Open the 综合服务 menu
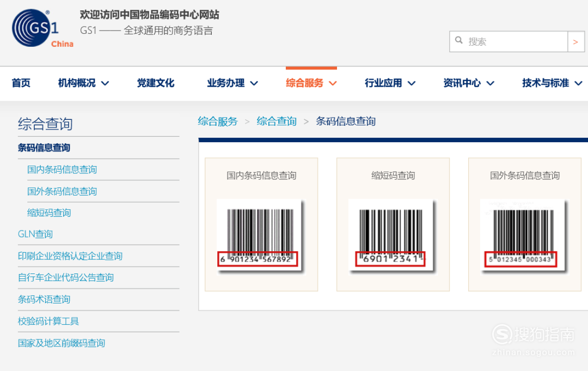Screen dimensions: 588x371 tap(304, 83)
